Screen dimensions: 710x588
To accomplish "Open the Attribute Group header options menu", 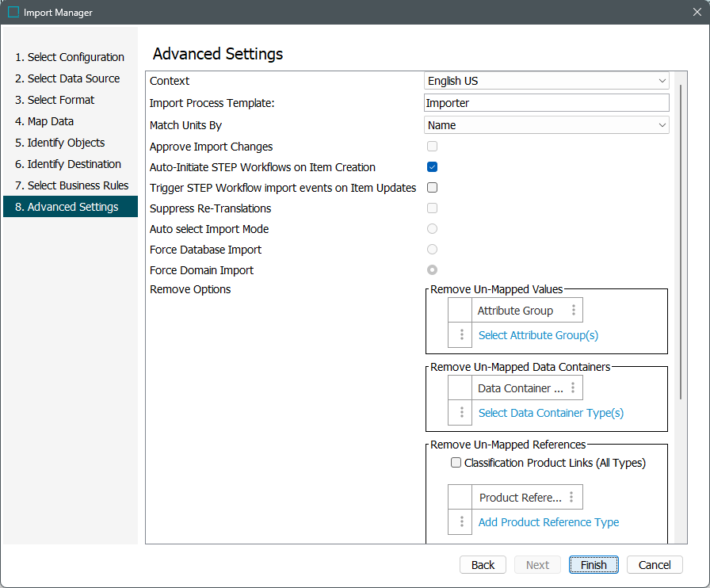I will (x=573, y=310).
